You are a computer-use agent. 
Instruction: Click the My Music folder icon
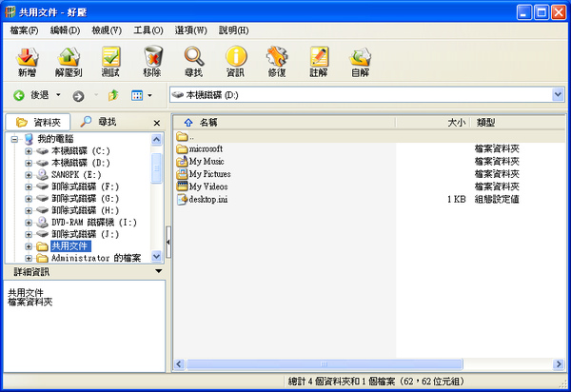coord(182,161)
